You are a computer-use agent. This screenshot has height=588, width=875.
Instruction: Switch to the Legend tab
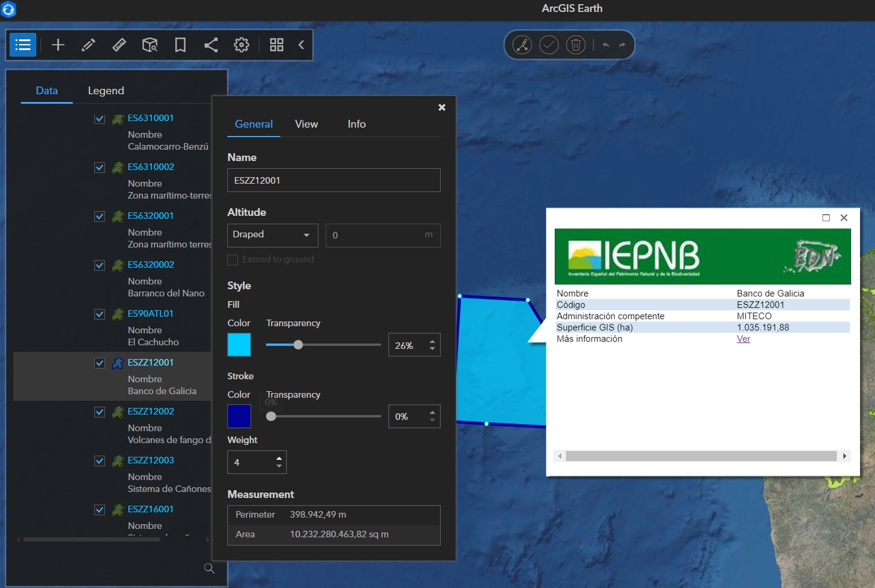[x=106, y=91]
